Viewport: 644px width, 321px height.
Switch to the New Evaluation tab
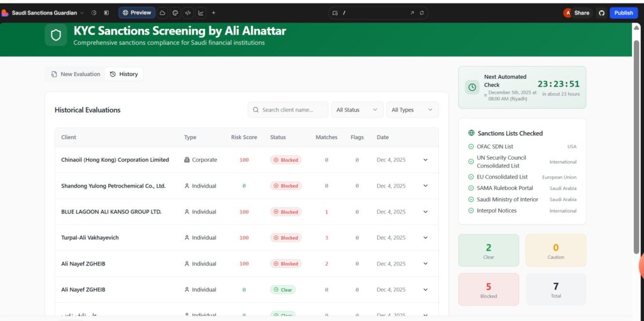(75, 74)
